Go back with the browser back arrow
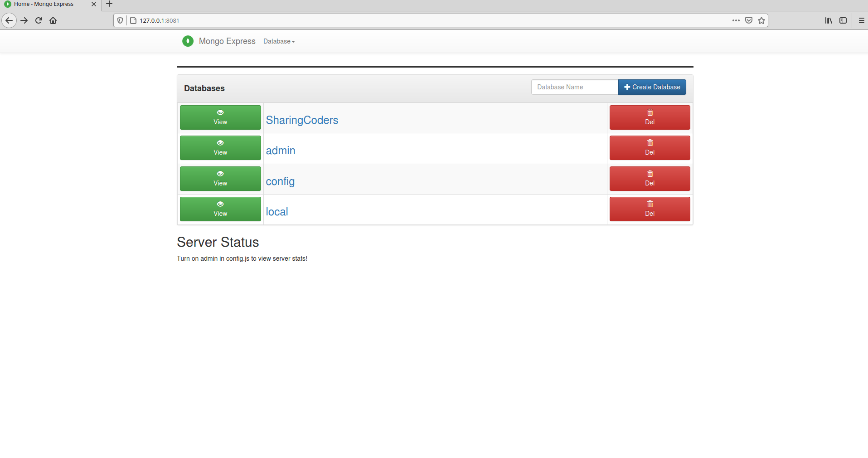The height and width of the screenshot is (458, 868). click(x=9, y=20)
